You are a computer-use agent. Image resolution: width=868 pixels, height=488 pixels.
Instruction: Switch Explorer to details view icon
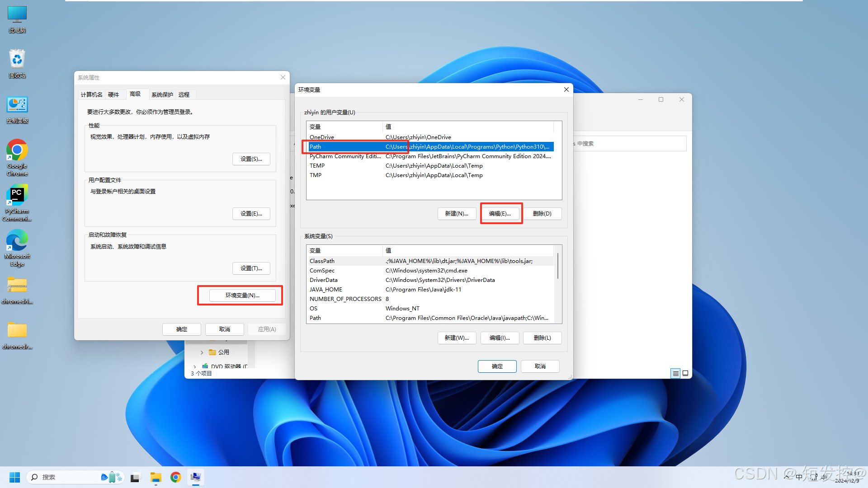(x=675, y=373)
